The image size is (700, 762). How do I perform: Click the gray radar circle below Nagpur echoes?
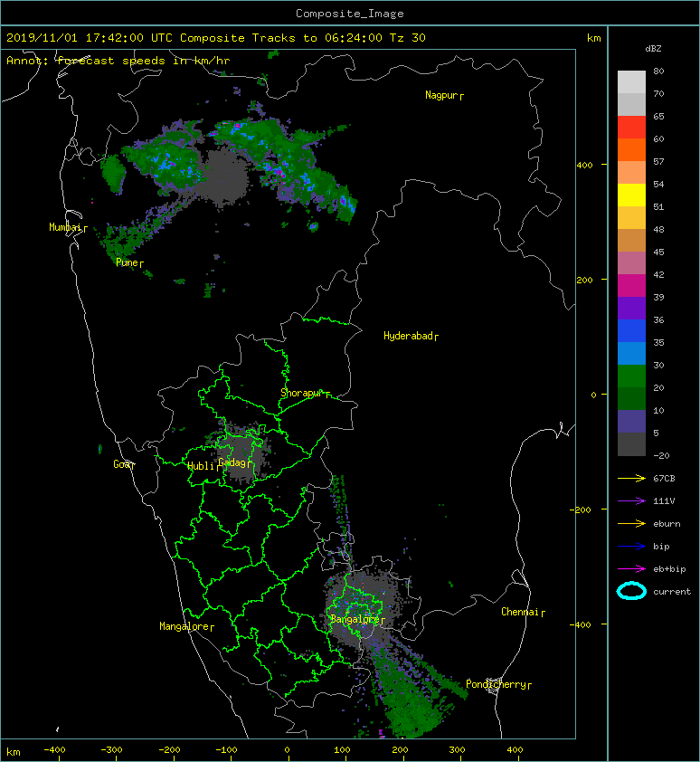click(x=222, y=178)
